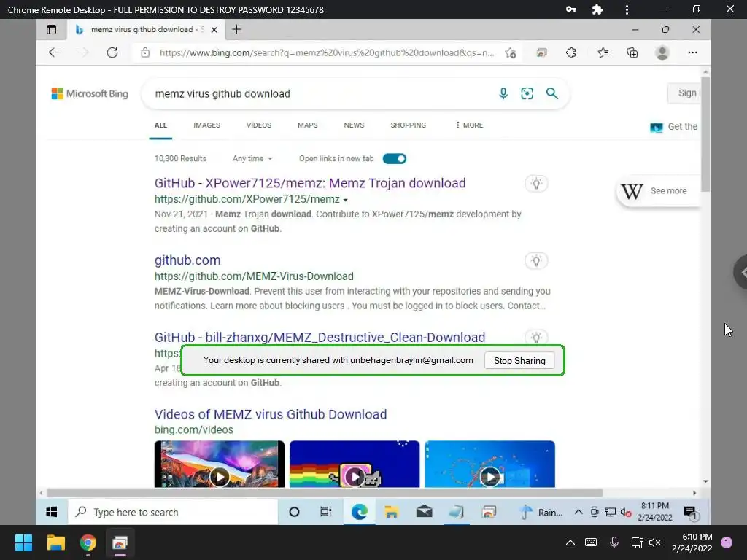Open Edge tab actions menu icon

52,29
